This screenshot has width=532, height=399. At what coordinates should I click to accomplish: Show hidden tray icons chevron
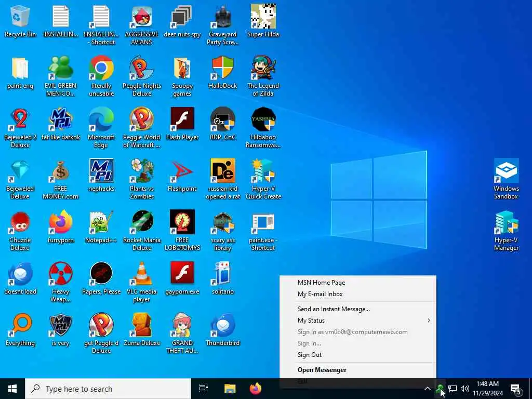(x=428, y=389)
